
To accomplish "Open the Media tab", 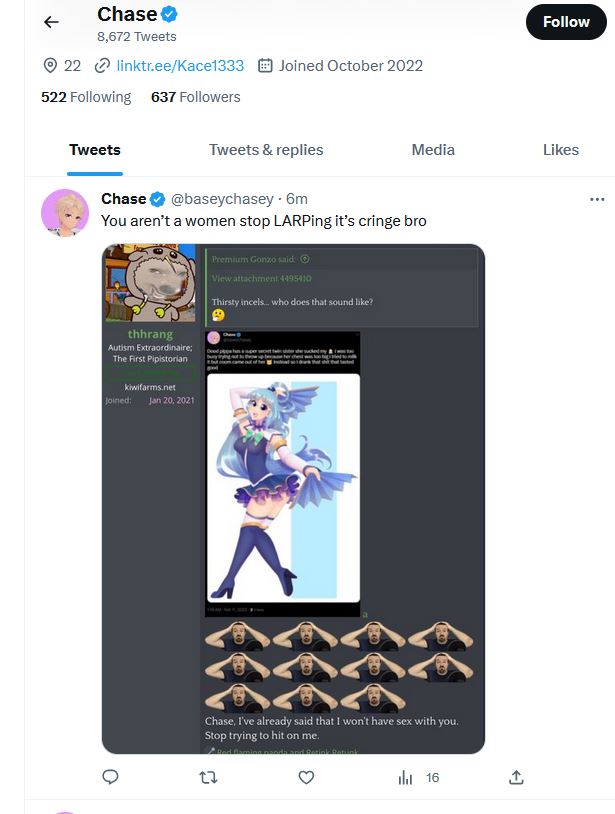I will (433, 150).
